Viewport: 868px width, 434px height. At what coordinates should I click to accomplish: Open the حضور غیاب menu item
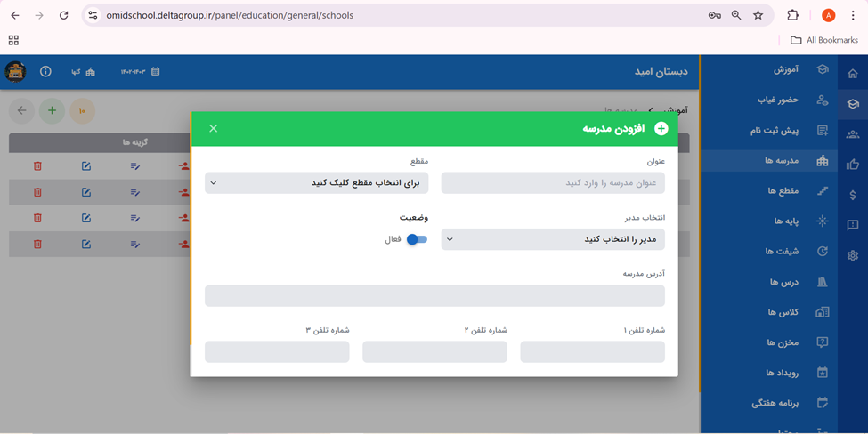tap(769, 100)
